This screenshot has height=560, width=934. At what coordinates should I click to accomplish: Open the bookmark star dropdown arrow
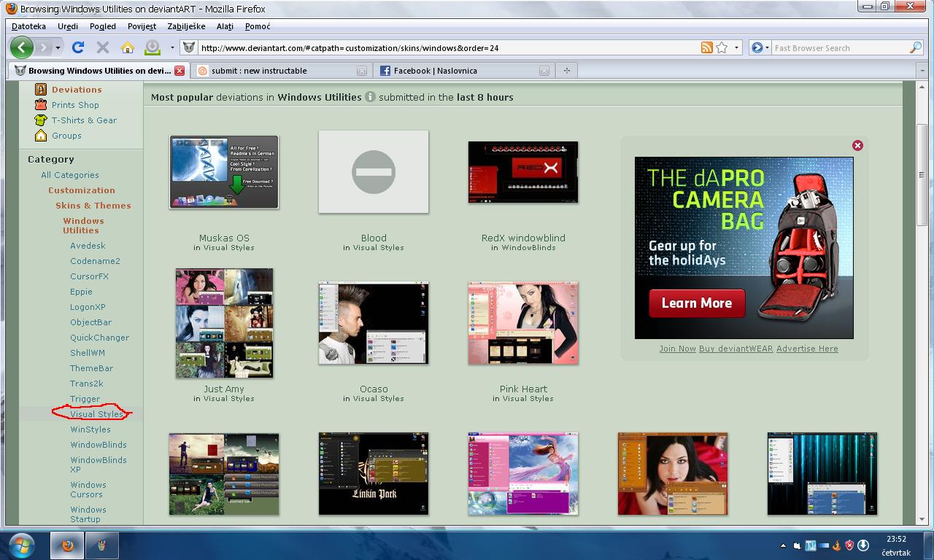click(x=736, y=47)
